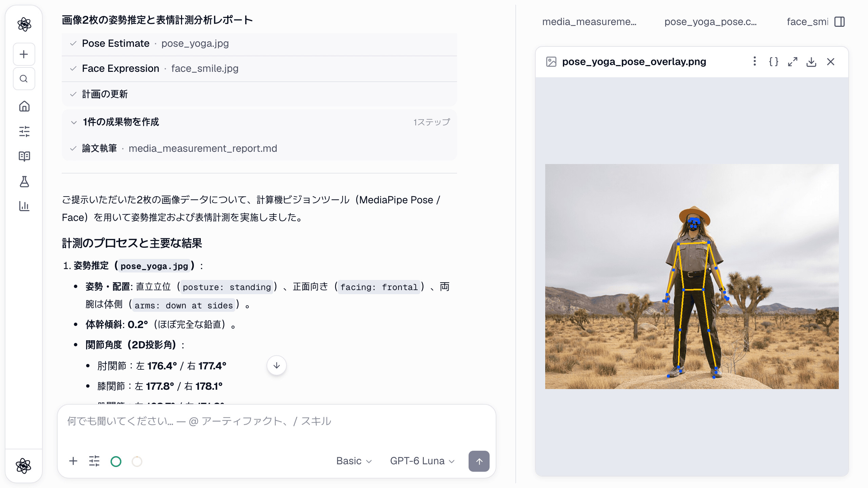
Task: Close the pose_yoga_pose_overlay.png panel
Action: click(x=831, y=62)
